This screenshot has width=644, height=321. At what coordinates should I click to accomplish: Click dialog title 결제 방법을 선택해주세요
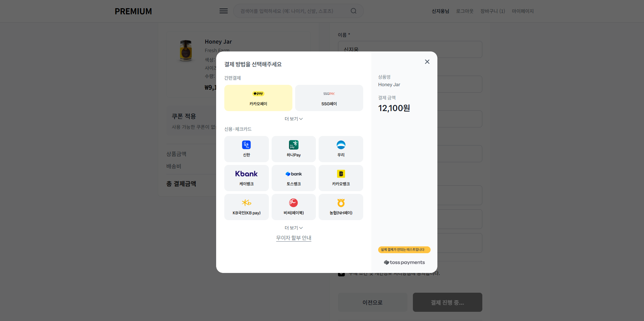click(x=253, y=64)
